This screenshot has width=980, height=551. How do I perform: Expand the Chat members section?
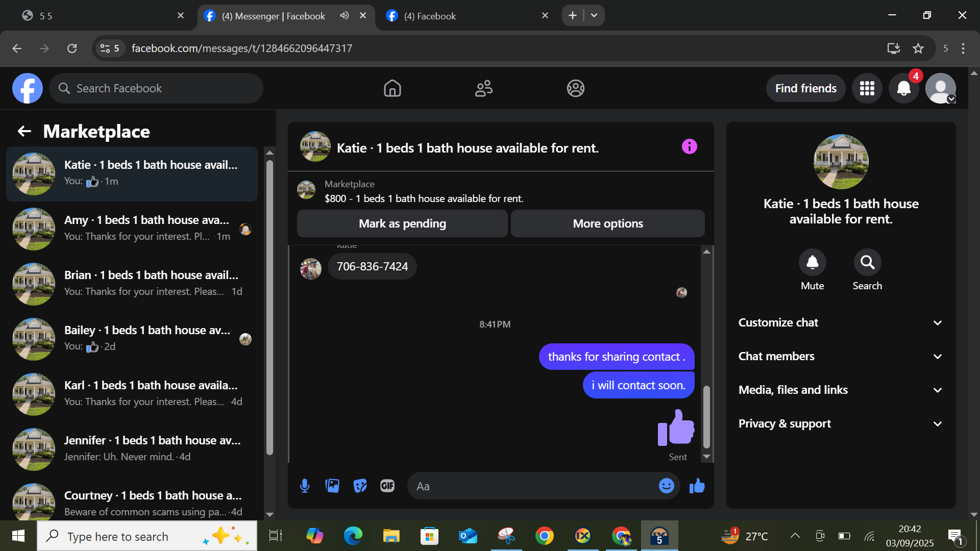[841, 356]
